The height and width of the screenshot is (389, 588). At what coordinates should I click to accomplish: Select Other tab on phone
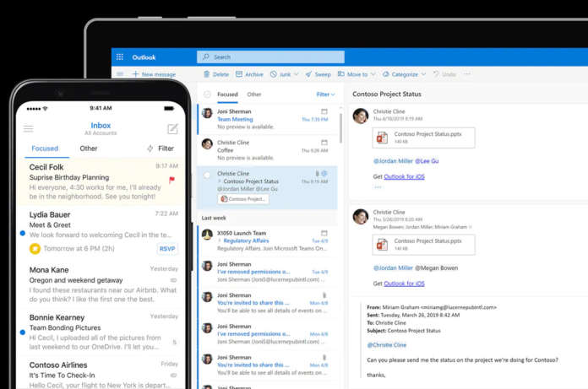[89, 149]
